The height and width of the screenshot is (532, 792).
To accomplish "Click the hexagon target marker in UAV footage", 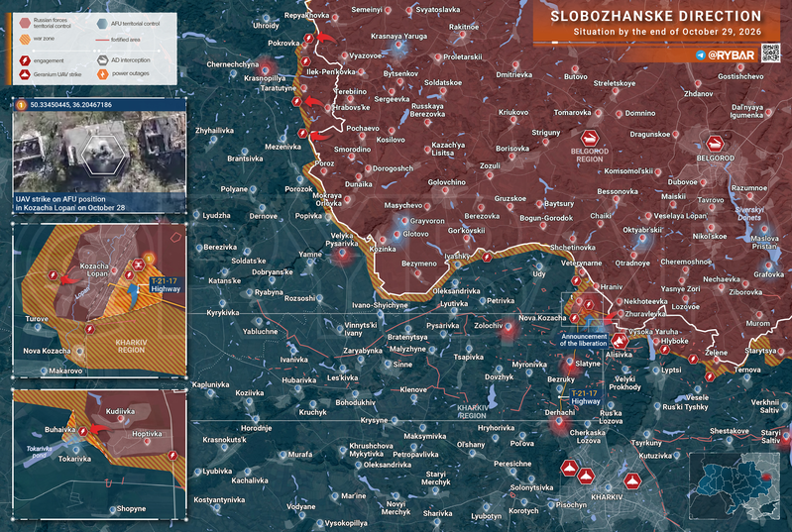I will coord(103,155).
